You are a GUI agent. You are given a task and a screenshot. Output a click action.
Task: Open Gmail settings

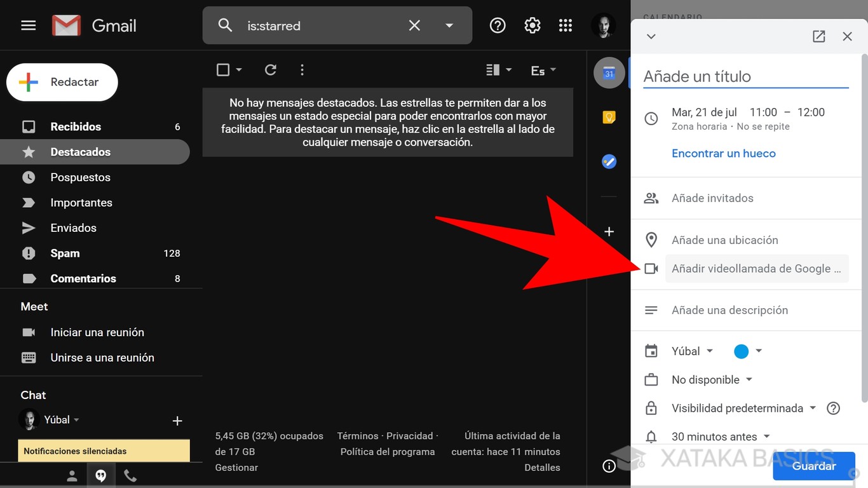pos(532,25)
